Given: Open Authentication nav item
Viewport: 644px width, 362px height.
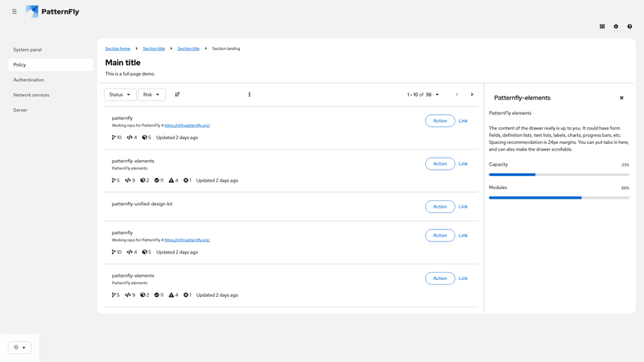Looking at the screenshot, I should pyautogui.click(x=51, y=80).
